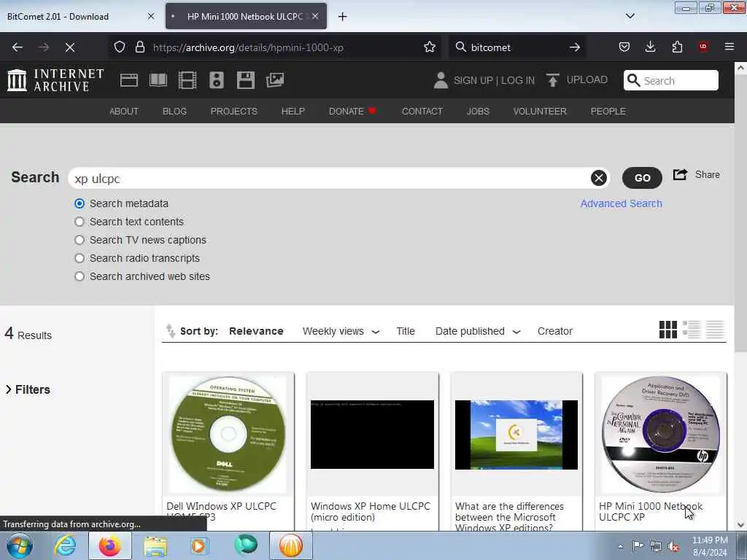This screenshot has width=747, height=560.
Task: Go back with Firefox back arrow
Action: 18,47
